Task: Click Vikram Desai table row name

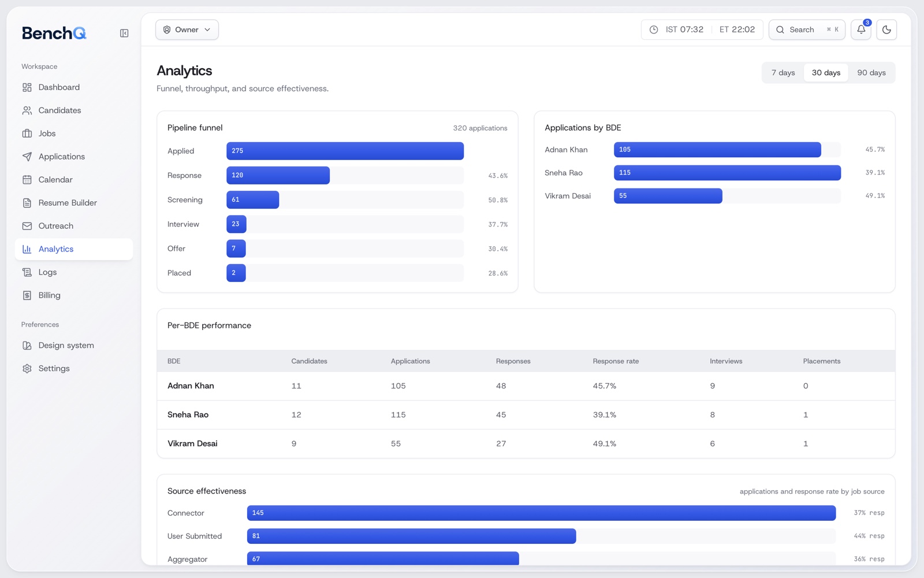Action: coord(192,444)
